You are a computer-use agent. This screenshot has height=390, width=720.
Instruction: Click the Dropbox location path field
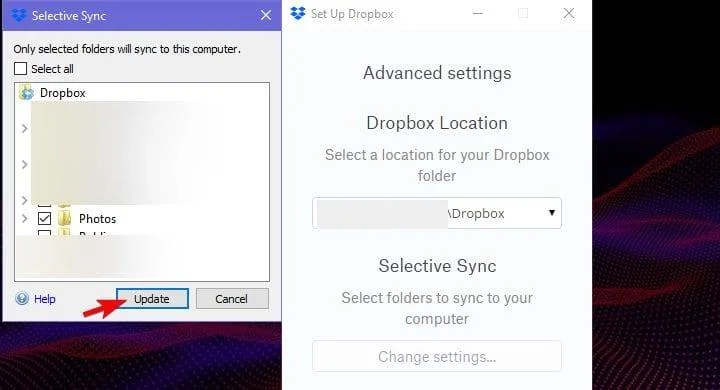click(x=437, y=213)
